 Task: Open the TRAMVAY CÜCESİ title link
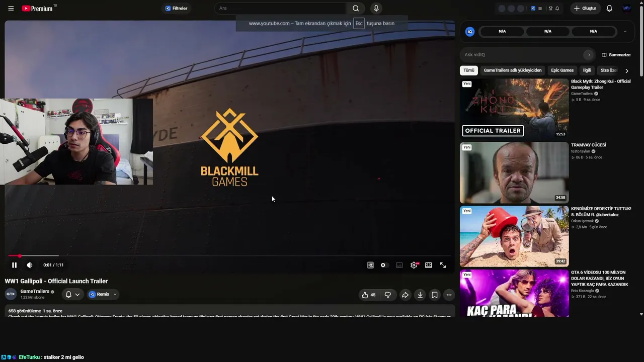tap(589, 145)
